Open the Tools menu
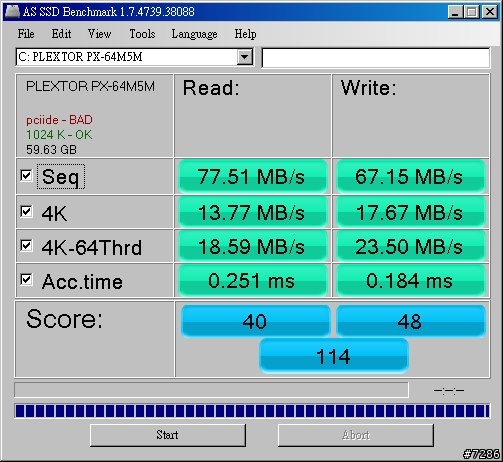 tap(142, 34)
